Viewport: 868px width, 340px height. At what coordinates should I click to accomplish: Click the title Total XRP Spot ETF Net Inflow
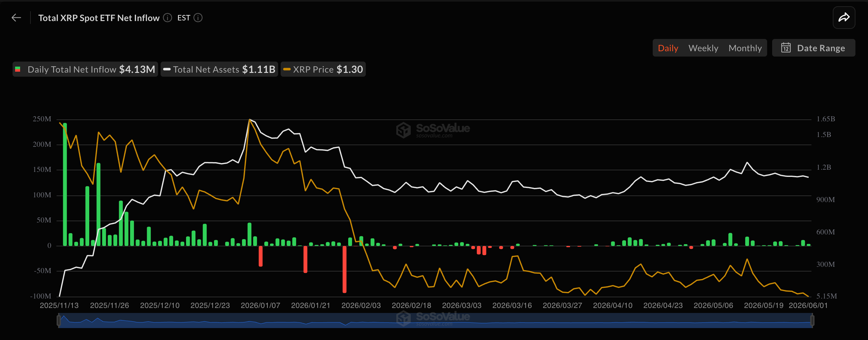(99, 18)
